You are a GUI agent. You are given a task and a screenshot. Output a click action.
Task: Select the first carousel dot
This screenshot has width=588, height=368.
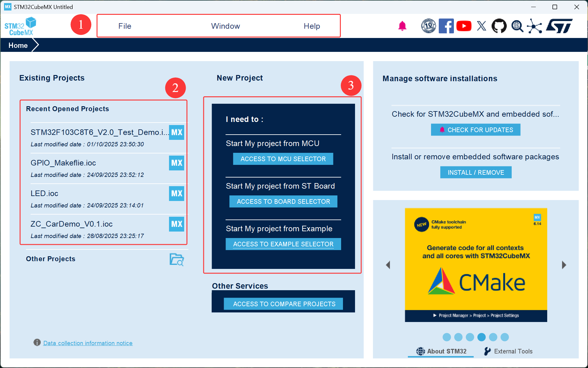click(x=446, y=337)
